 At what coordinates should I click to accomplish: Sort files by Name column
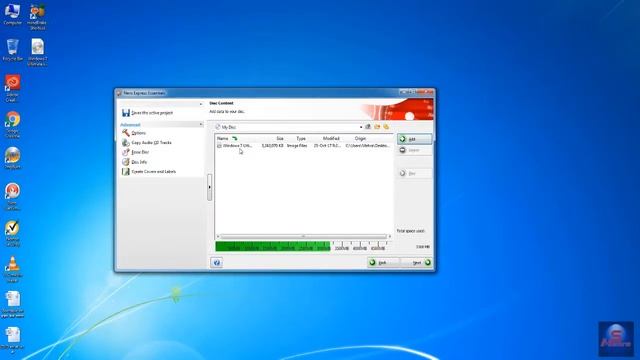[223, 139]
